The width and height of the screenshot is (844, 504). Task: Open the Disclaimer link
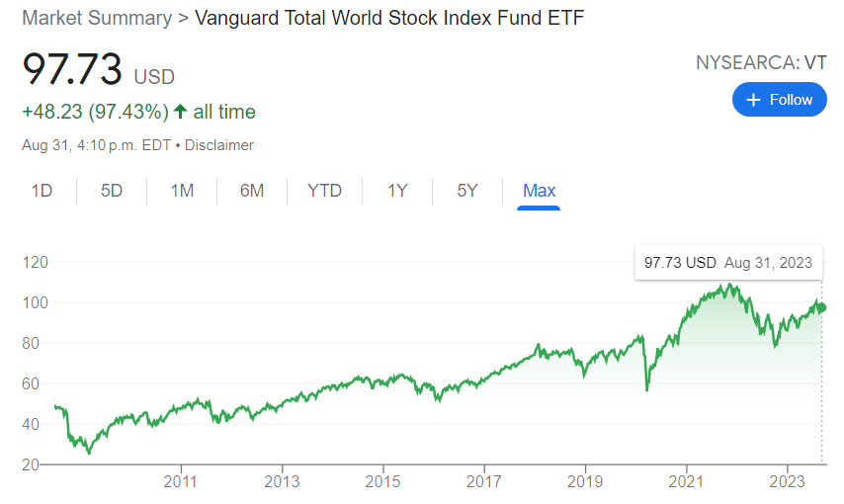point(218,145)
